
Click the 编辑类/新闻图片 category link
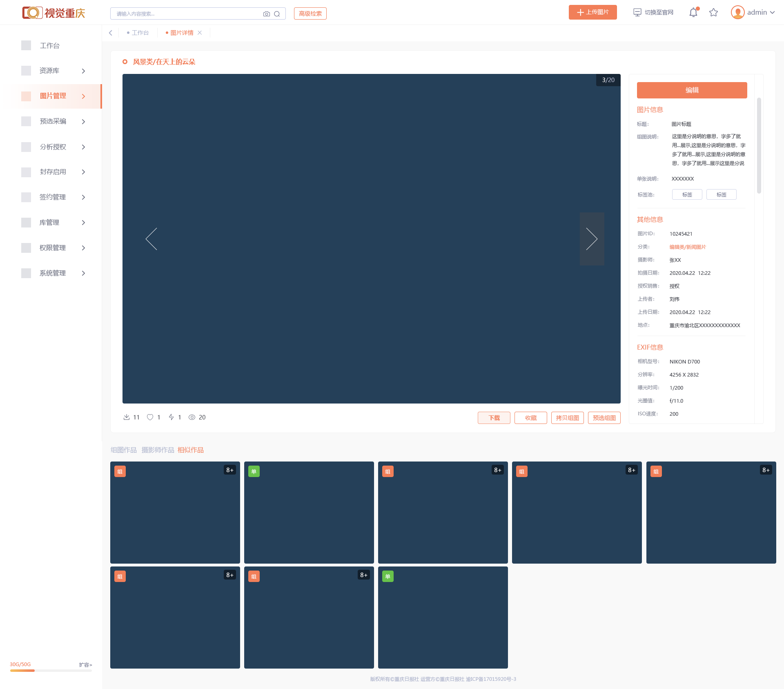click(688, 247)
